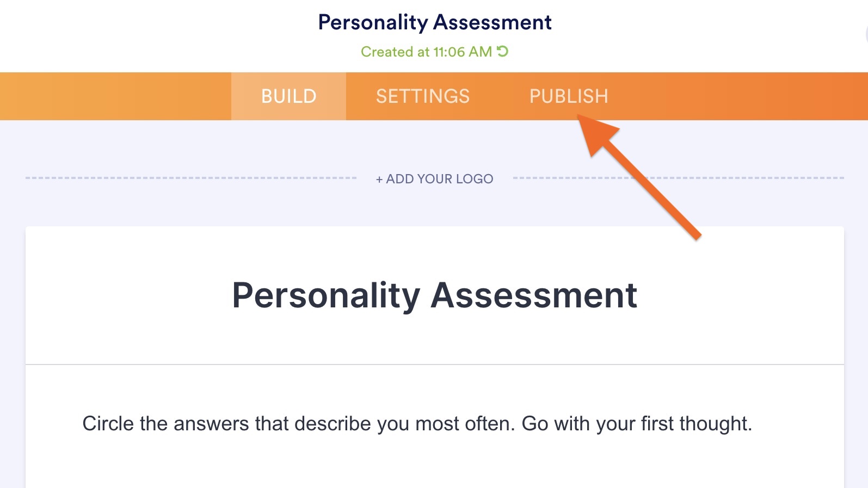The image size is (868, 488).
Task: Open the SETTINGS tab
Action: (x=422, y=96)
